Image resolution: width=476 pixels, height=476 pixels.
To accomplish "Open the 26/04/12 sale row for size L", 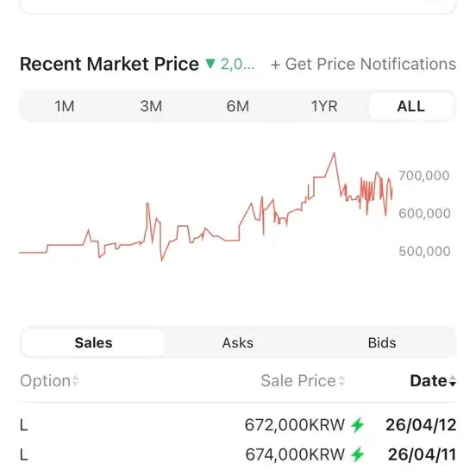I will [238, 425].
